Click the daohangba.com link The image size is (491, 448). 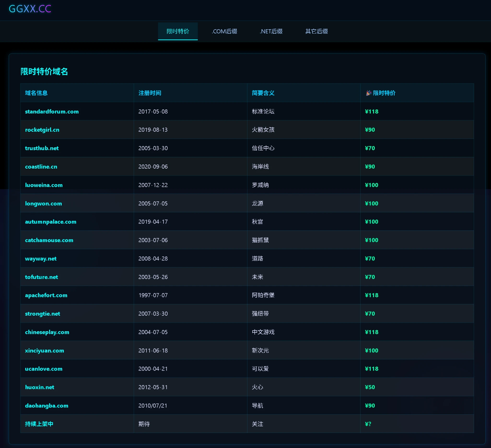(47, 405)
